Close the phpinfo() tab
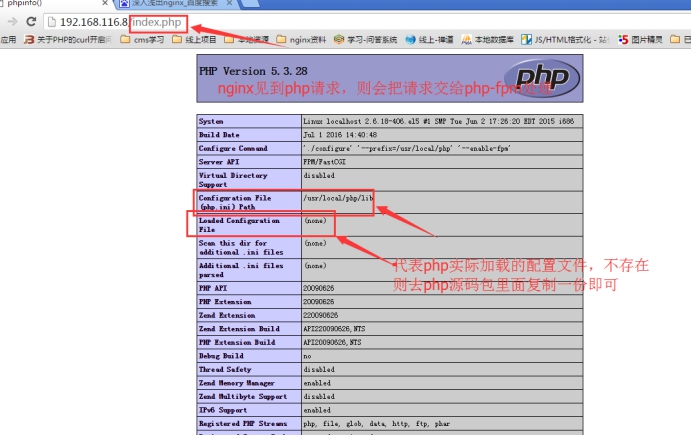 click(x=105, y=3)
